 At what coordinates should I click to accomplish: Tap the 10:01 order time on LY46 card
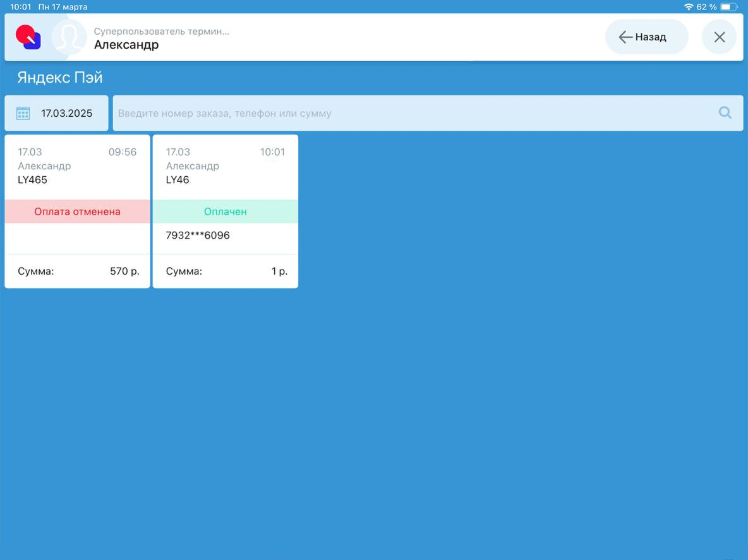[x=272, y=152]
